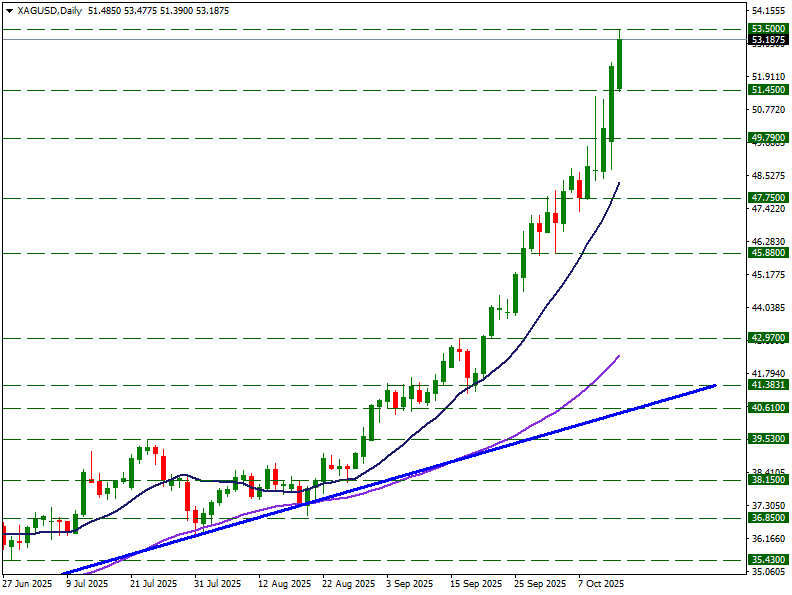792x595 pixels.
Task: Click the 21 Jul 2025 date label
Action: coord(154,583)
